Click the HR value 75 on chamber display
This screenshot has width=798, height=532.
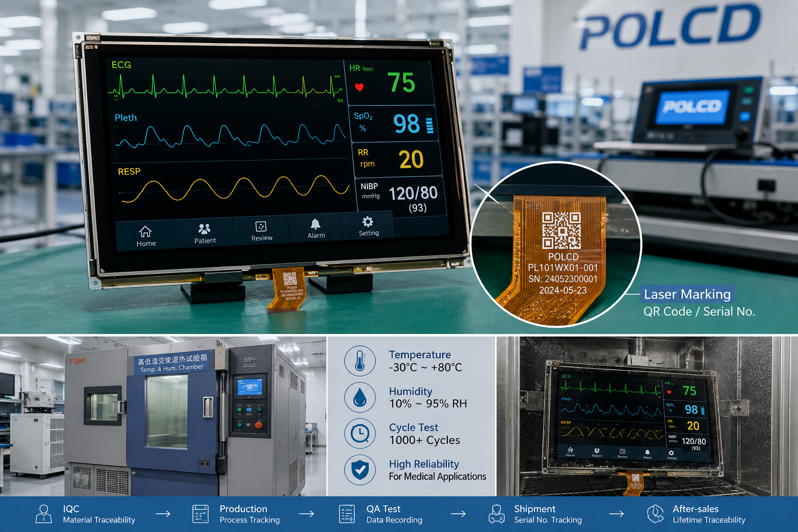[689, 391]
